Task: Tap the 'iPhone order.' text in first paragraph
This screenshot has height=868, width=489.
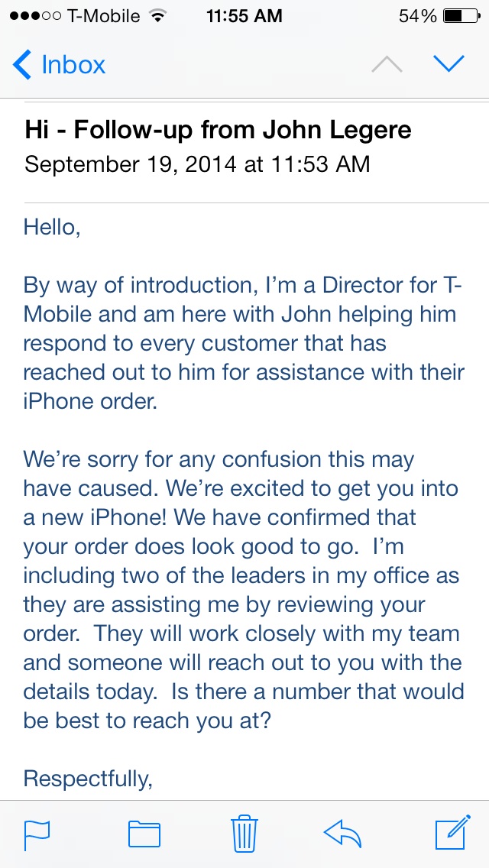Action: click(91, 401)
